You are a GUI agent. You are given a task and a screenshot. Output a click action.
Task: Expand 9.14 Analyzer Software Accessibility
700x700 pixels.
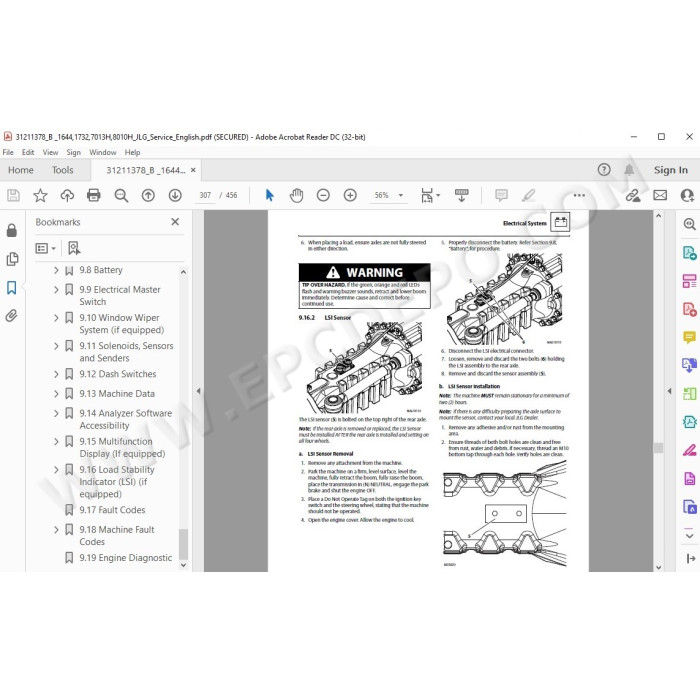coord(56,413)
